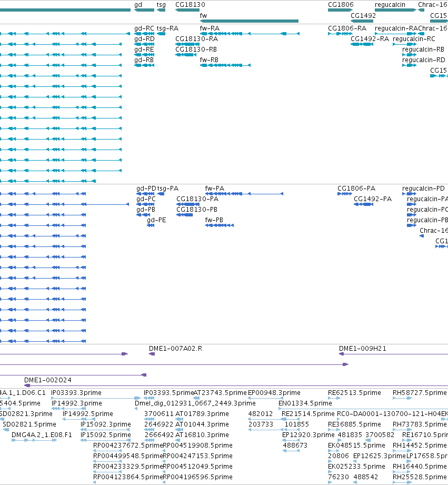Viewport: 448px width, 485px height.
Task: Select the RE36885.5prime EST label
Action: (x=355, y=424)
